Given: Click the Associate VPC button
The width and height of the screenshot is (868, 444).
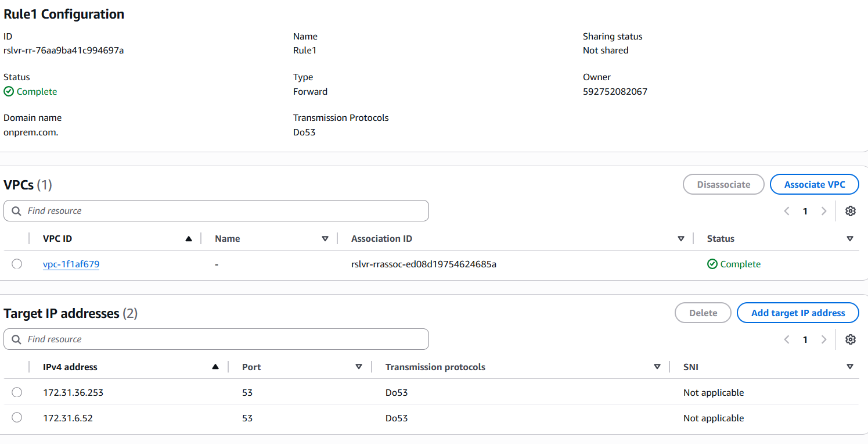Looking at the screenshot, I should point(815,184).
